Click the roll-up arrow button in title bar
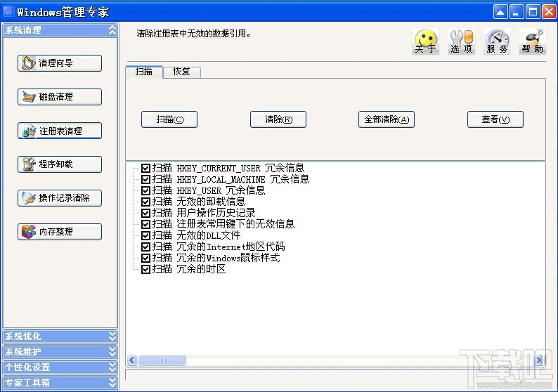 tap(500, 12)
